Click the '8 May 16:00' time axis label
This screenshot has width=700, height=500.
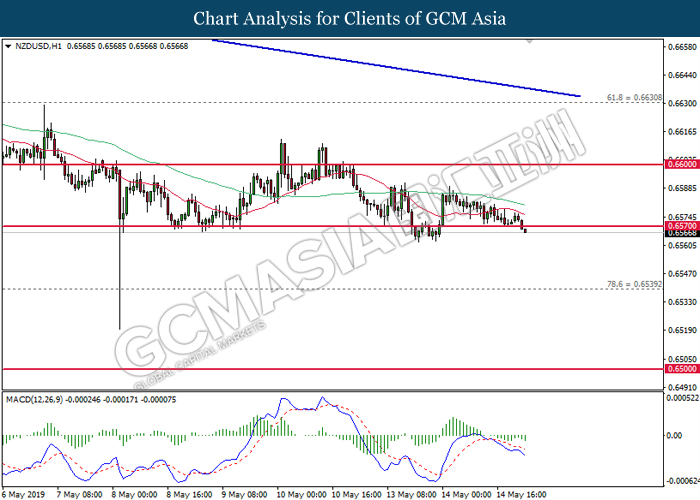tap(189, 494)
